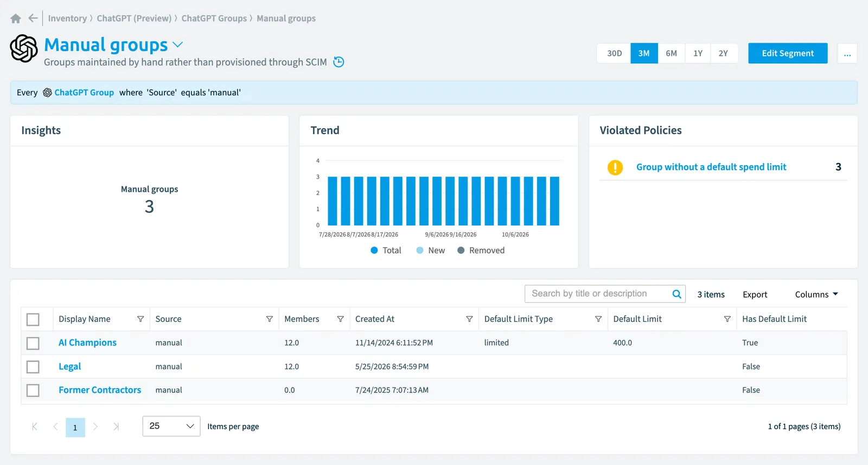Export the table items
This screenshot has width=868, height=465.
pos(755,294)
